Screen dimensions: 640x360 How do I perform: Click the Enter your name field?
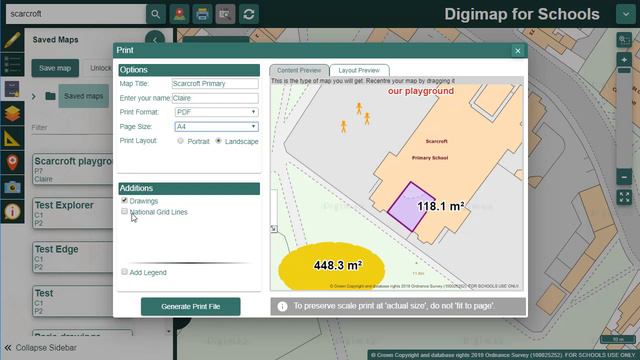point(215,98)
